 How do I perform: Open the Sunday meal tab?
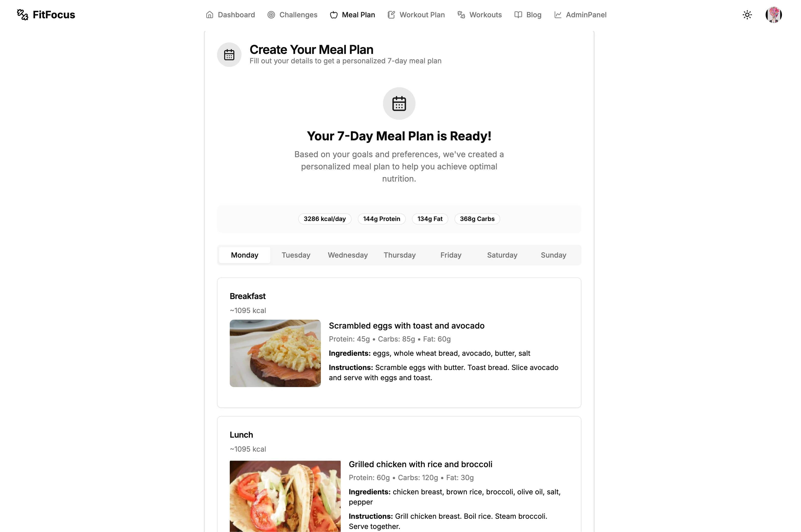coord(553,255)
